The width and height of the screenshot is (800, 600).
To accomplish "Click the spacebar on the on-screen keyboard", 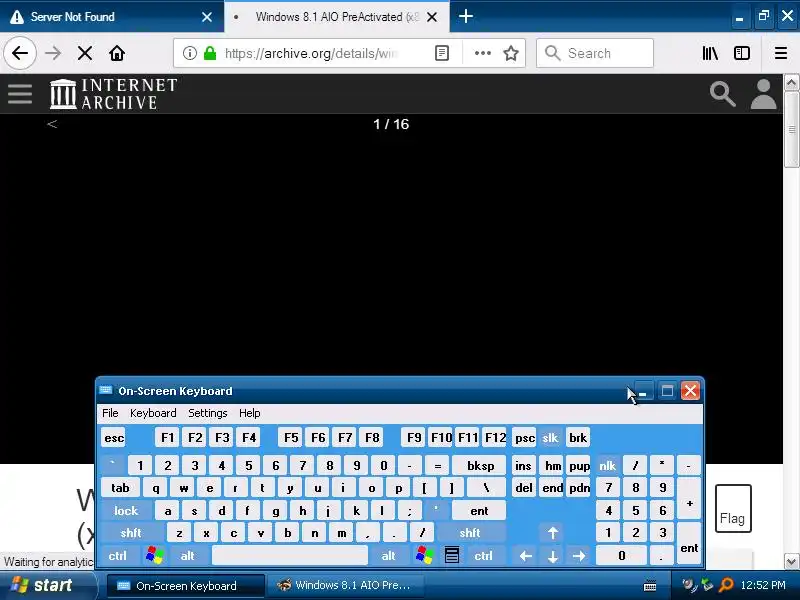I will (x=290, y=556).
